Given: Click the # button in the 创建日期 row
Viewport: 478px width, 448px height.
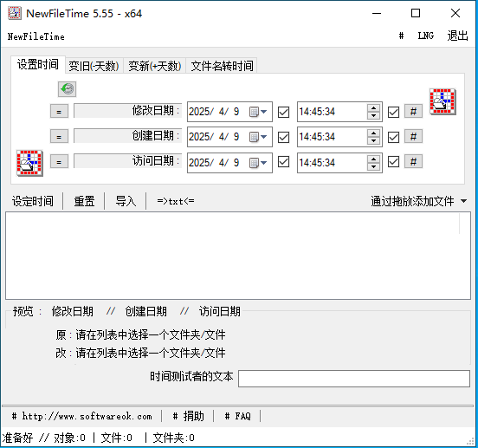Looking at the screenshot, I should click(x=413, y=136).
